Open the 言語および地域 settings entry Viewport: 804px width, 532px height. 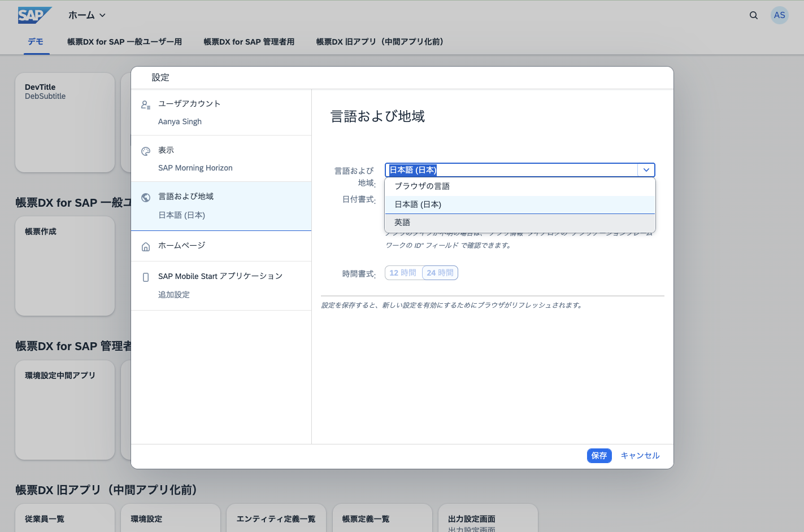(221, 206)
